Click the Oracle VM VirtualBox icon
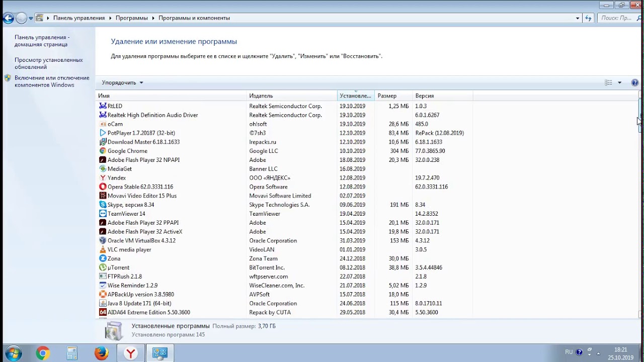The width and height of the screenshot is (644, 362). 103,241
